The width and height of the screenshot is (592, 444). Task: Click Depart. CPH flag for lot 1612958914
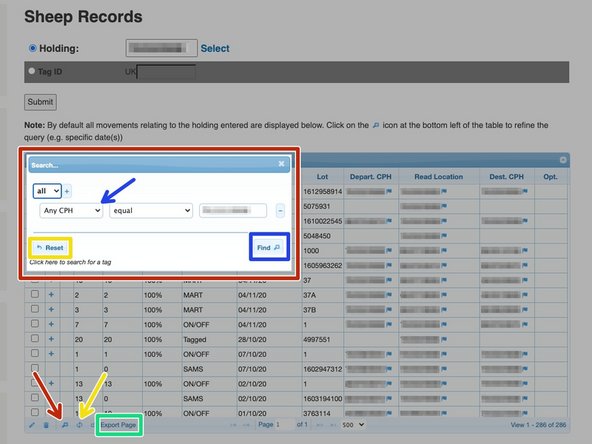[389, 191]
